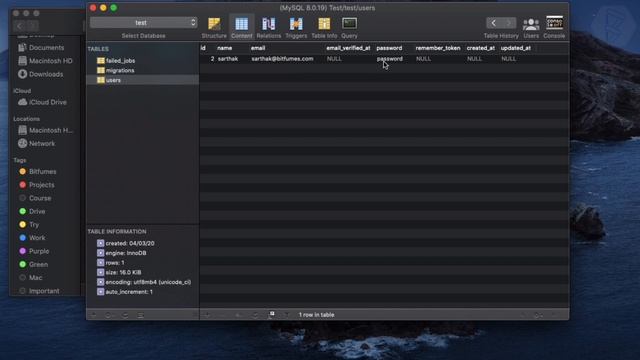Open iCloud Drive in Finder sidebar

(42, 102)
